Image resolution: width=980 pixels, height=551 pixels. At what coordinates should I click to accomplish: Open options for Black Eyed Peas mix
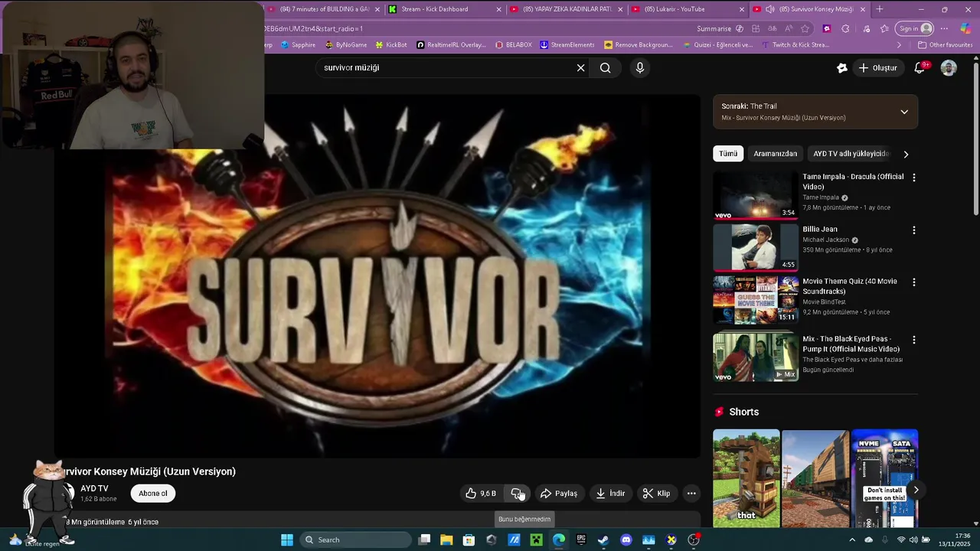[913, 340]
